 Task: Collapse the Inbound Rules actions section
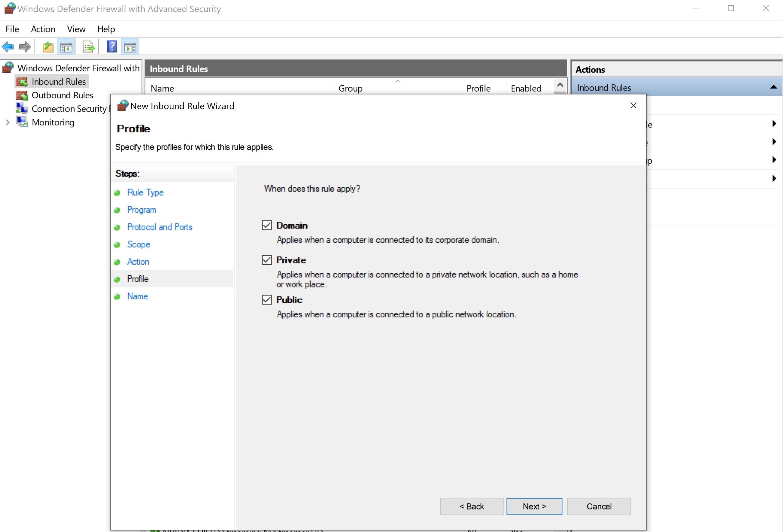[774, 87]
